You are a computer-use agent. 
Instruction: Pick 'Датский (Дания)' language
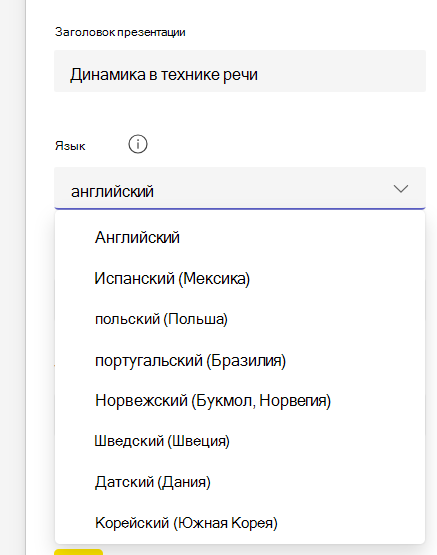(x=240, y=482)
